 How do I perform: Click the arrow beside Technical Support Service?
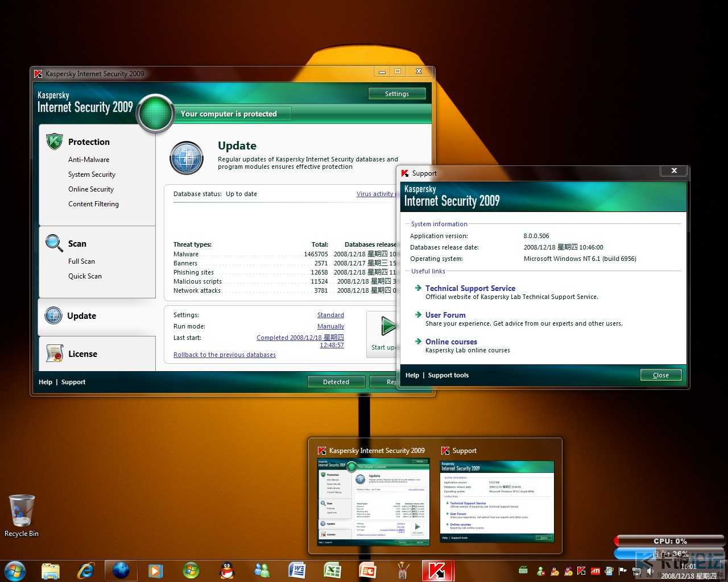click(x=418, y=288)
